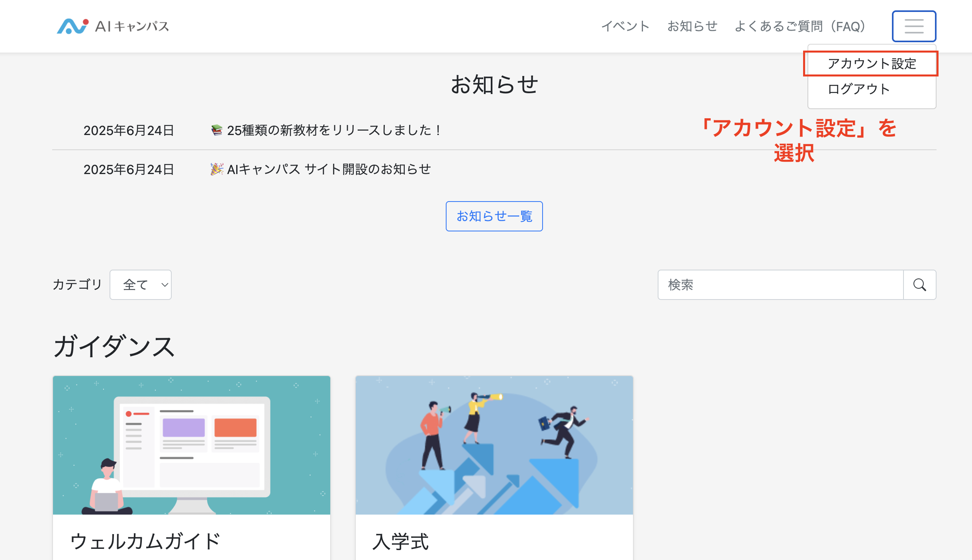Viewport: 972px width, 560px height.
Task: Click the ウェルカムガイド card title
Action: pyautogui.click(x=145, y=541)
